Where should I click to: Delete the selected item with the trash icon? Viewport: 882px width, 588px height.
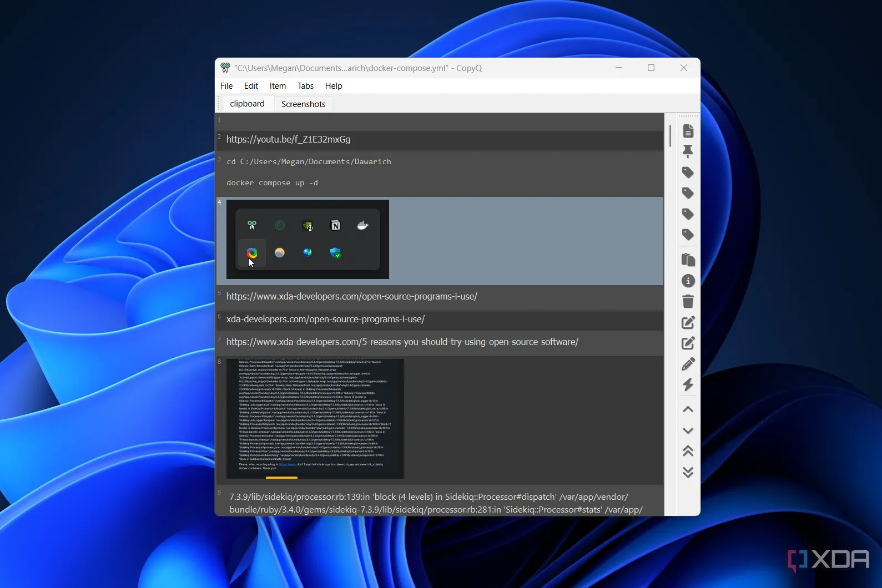688,301
